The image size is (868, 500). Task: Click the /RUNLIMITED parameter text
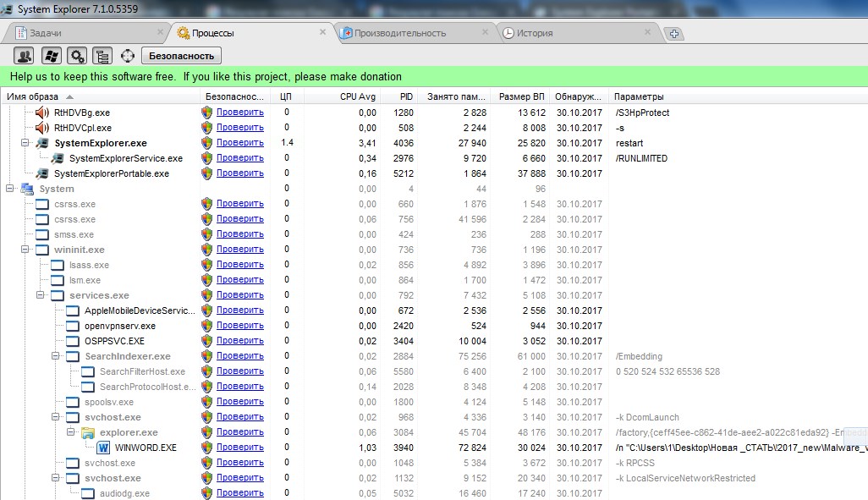click(641, 158)
